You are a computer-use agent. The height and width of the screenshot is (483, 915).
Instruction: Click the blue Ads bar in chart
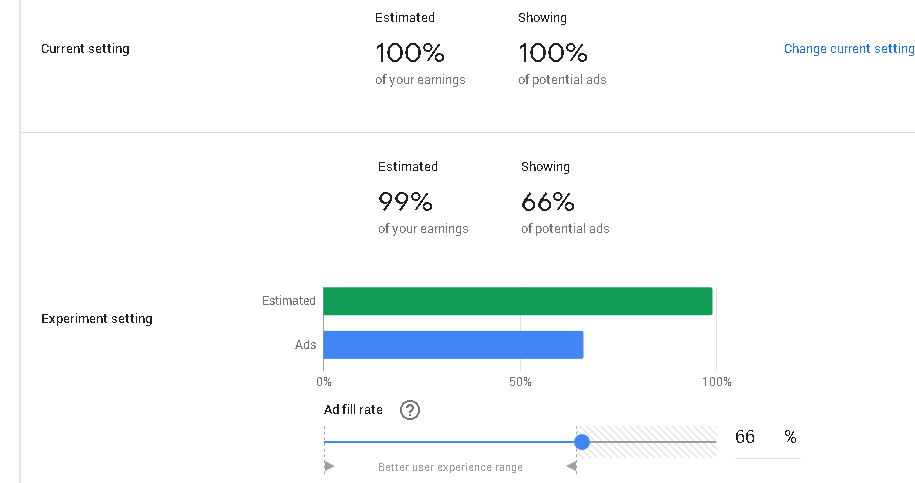[x=453, y=345]
